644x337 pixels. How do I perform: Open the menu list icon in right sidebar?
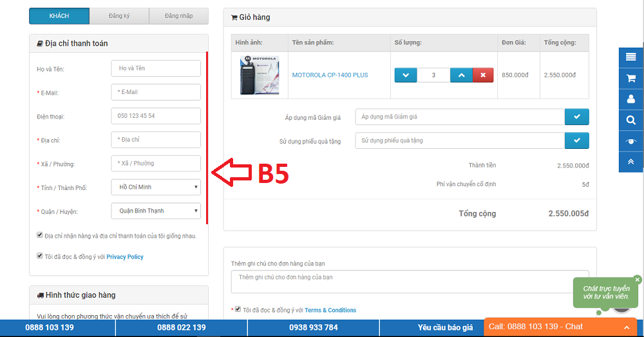pyautogui.click(x=631, y=57)
